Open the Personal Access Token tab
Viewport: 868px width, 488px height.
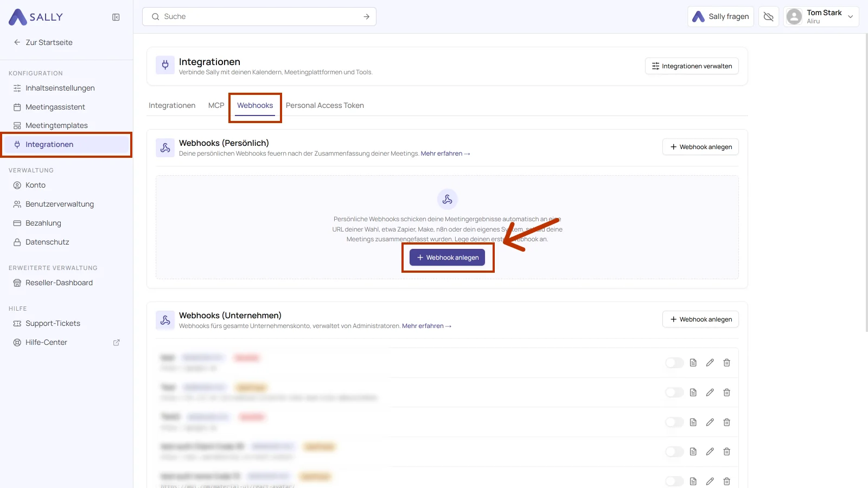(x=325, y=106)
